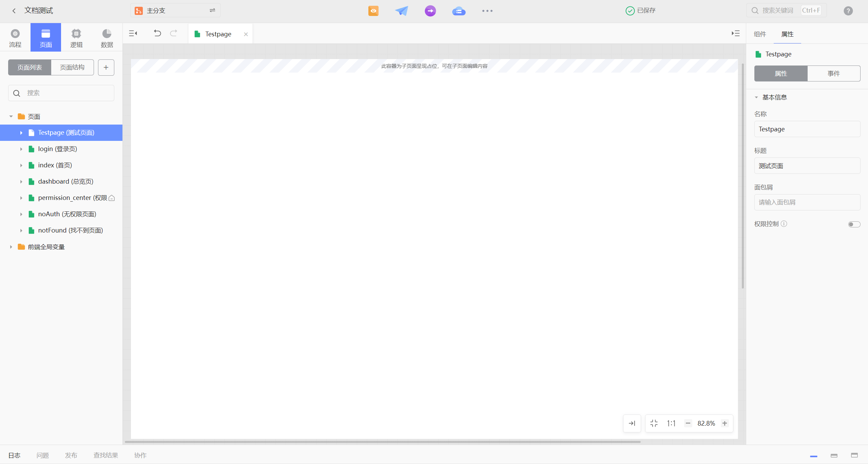Viewport: 868px width, 464px height.
Task: Redo the last undone action
Action: tap(174, 33)
